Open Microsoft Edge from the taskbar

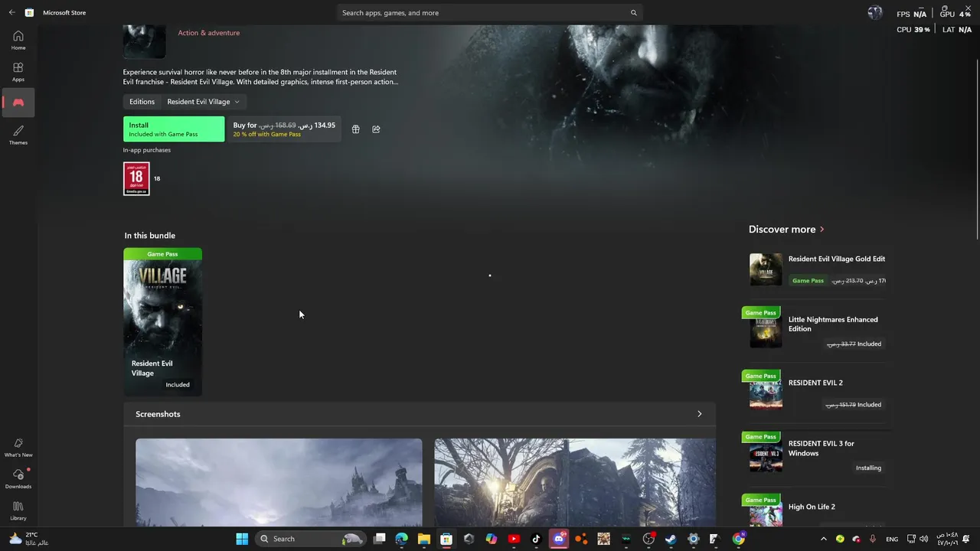[401, 539]
